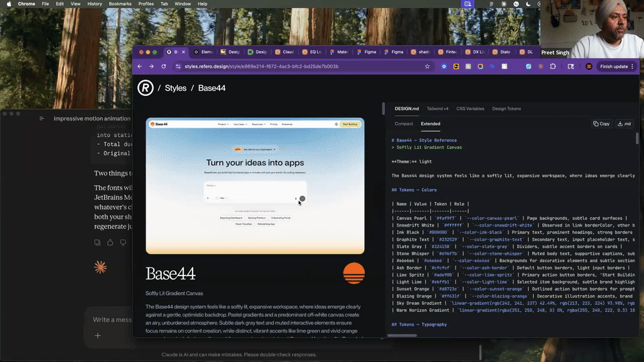Click Finish update button
The height and width of the screenshot is (362, 644).
click(614, 66)
